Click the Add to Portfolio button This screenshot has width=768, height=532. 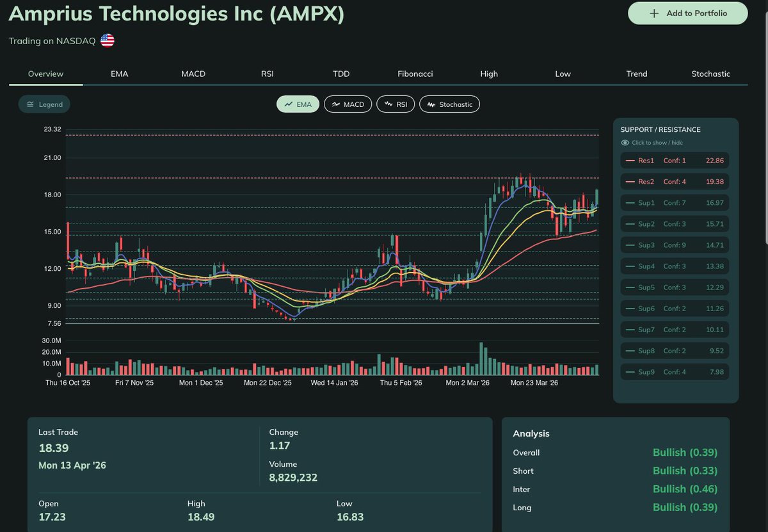click(x=687, y=13)
